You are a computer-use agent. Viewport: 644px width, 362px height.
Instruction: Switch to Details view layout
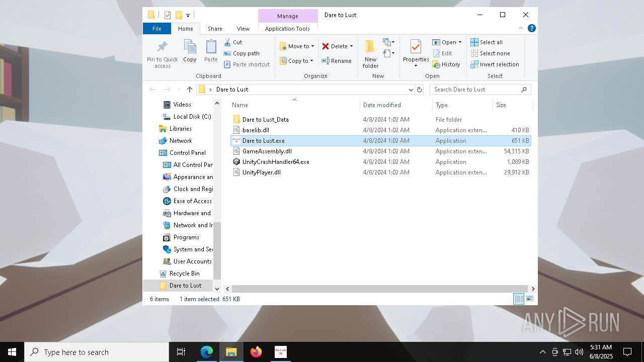[x=519, y=299]
